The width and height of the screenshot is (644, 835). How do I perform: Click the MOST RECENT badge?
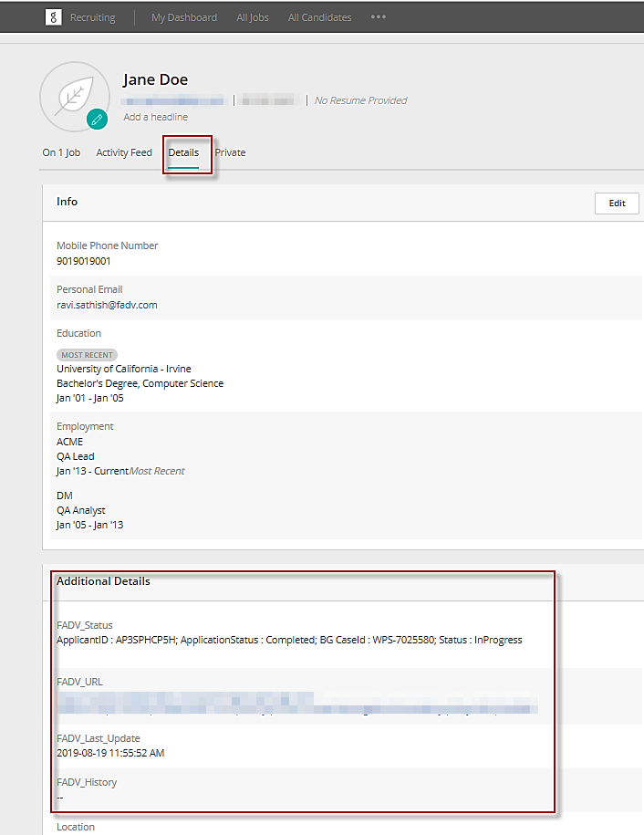click(87, 355)
